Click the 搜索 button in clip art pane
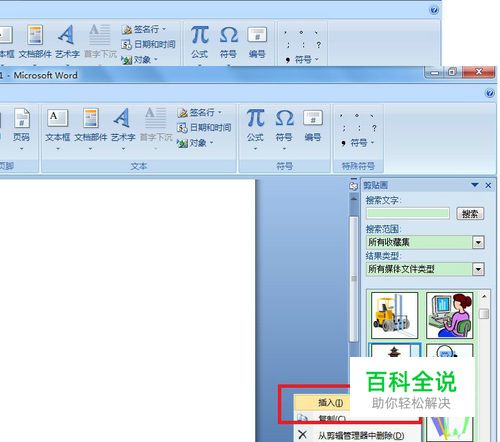The image size is (500, 442). (470, 213)
